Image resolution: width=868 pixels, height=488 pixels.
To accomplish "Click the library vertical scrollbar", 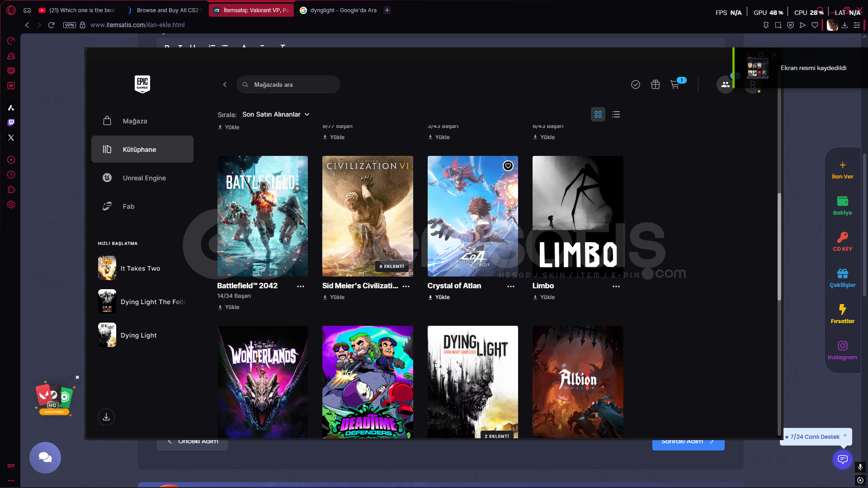I will [779, 246].
